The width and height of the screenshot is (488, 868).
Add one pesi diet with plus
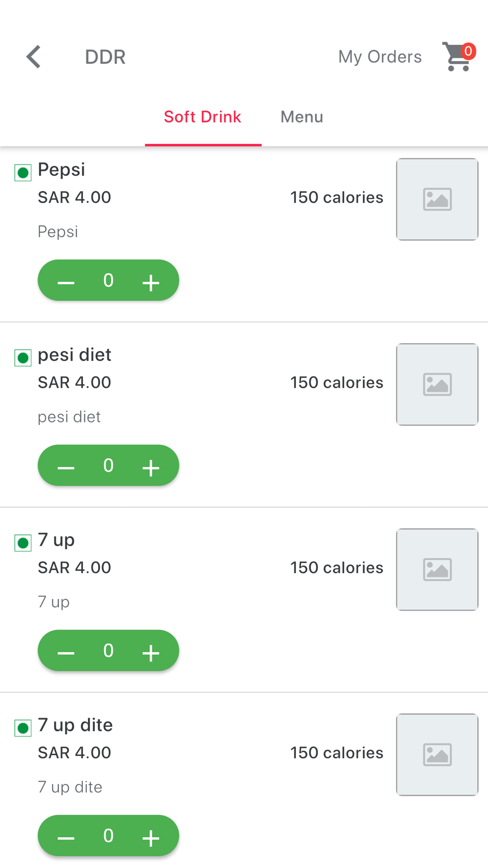(x=151, y=467)
